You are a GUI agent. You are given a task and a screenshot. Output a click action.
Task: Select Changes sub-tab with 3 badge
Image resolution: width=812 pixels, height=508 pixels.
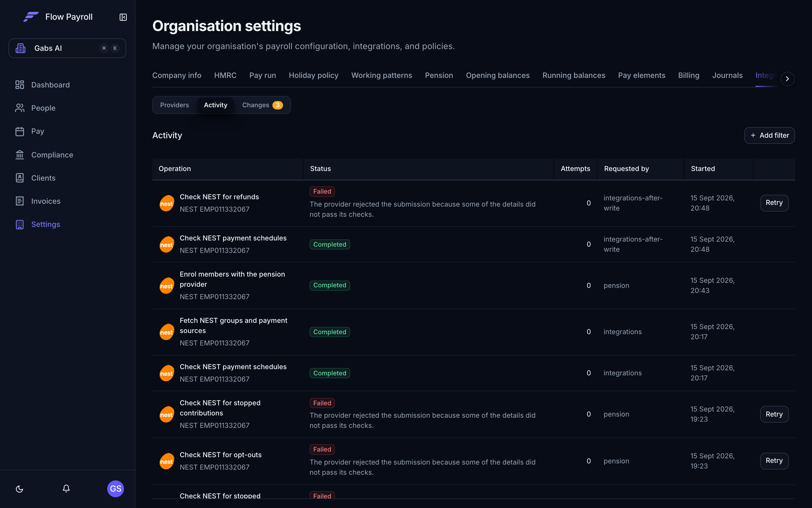pos(262,105)
